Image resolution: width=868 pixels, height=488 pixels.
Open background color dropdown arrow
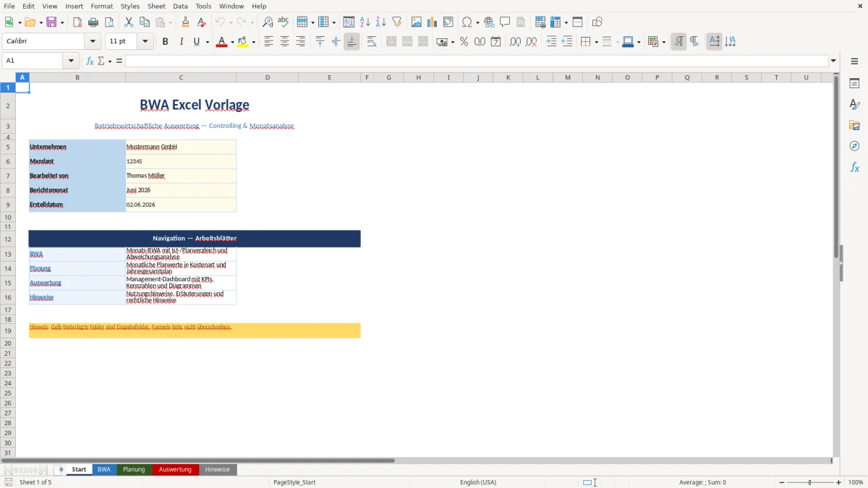coord(253,42)
